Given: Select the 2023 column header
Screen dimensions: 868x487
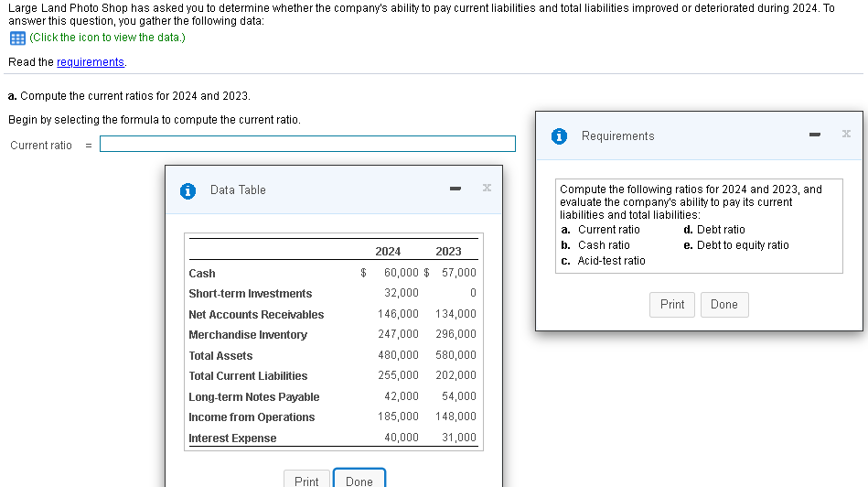Looking at the screenshot, I should [x=448, y=252].
